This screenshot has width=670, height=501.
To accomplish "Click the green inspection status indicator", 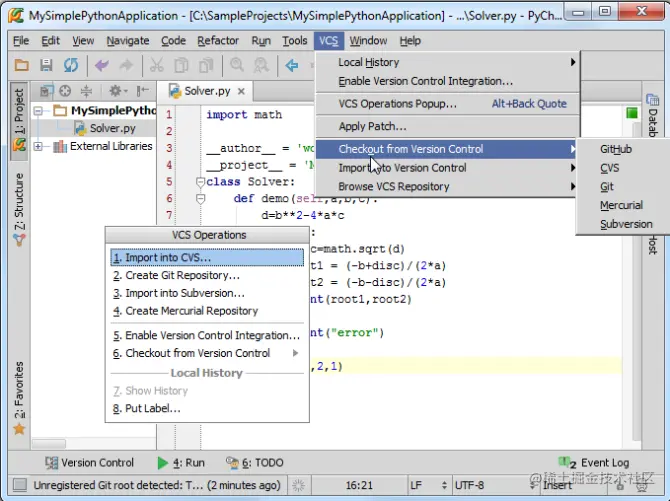I will [x=632, y=113].
